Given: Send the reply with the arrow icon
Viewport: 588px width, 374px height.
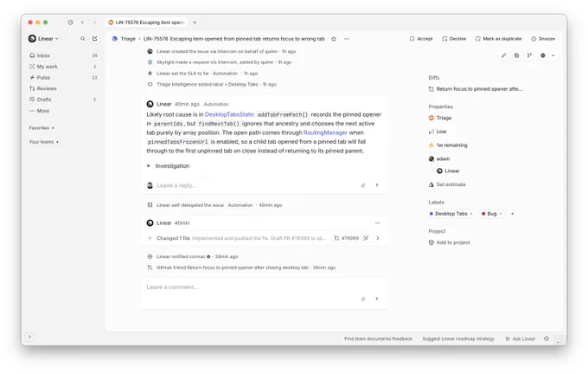Looking at the screenshot, I should [377, 185].
